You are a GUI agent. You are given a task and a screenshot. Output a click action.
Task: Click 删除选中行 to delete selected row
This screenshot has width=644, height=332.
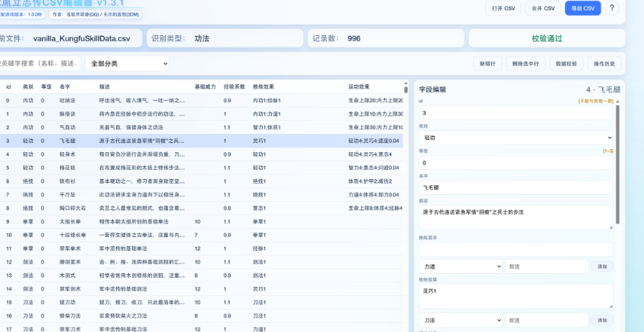[x=526, y=63]
